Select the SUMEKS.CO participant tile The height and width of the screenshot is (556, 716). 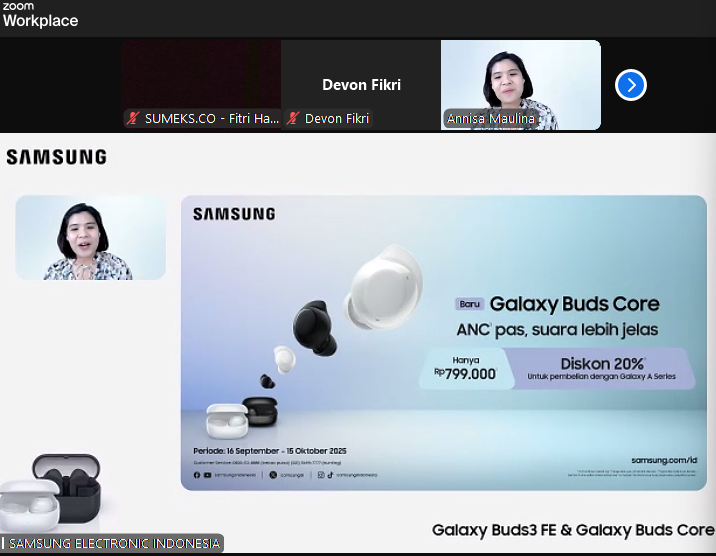pos(201,78)
